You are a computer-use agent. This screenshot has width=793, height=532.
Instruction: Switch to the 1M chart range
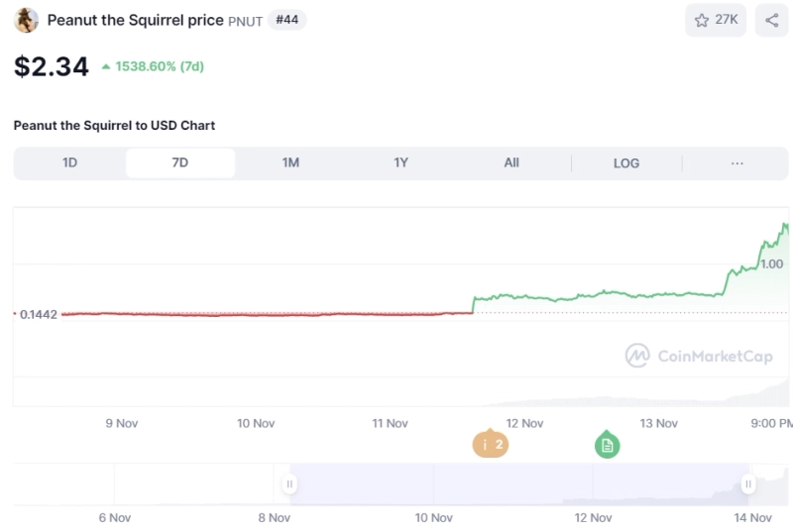(x=290, y=163)
